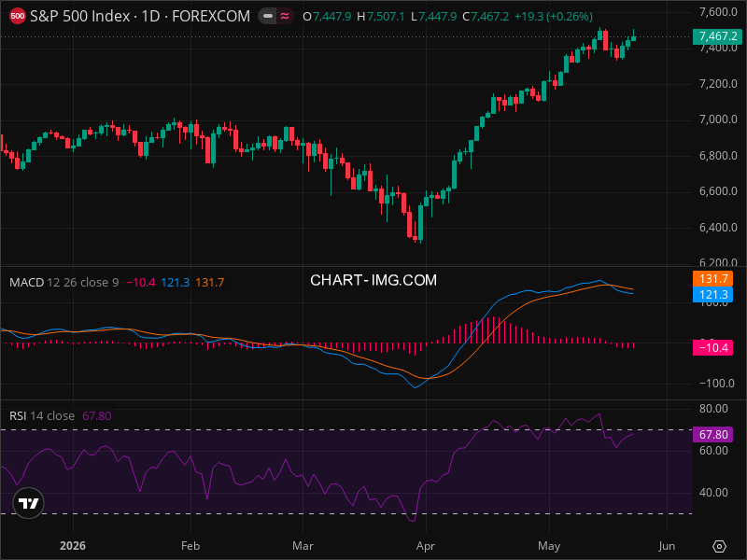The image size is (747, 560).
Task: Click the 80.00 RSI axis label
Action: (x=713, y=409)
